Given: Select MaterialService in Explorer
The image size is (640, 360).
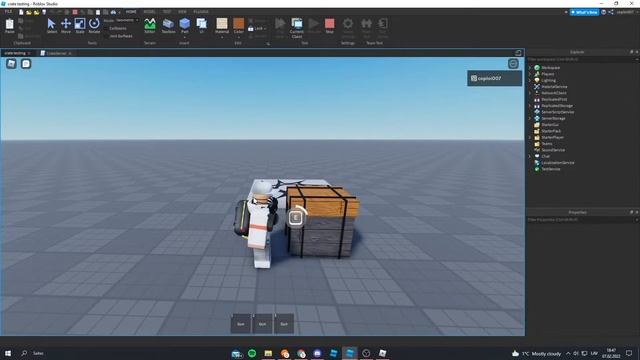Looking at the screenshot, I should coord(554,87).
